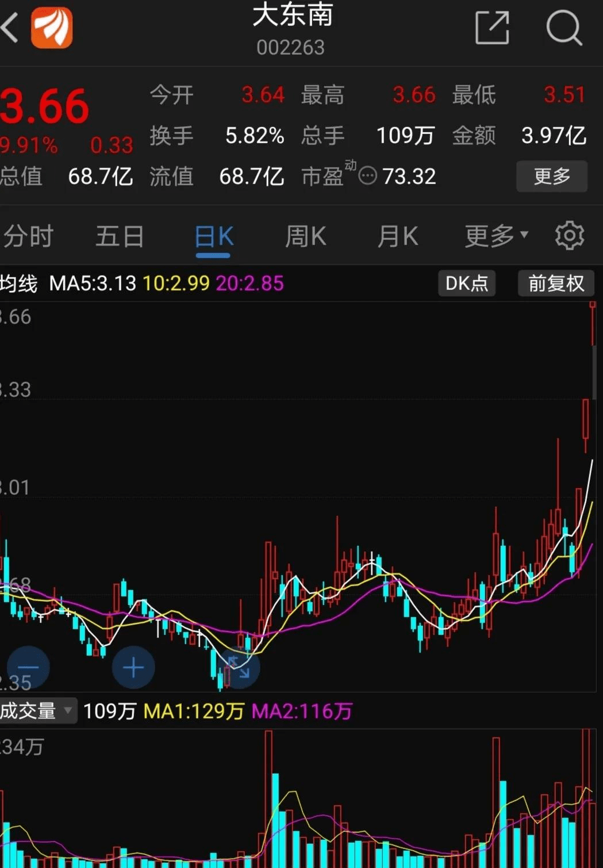
Task: Switch to 五日 tab
Action: coord(120,236)
